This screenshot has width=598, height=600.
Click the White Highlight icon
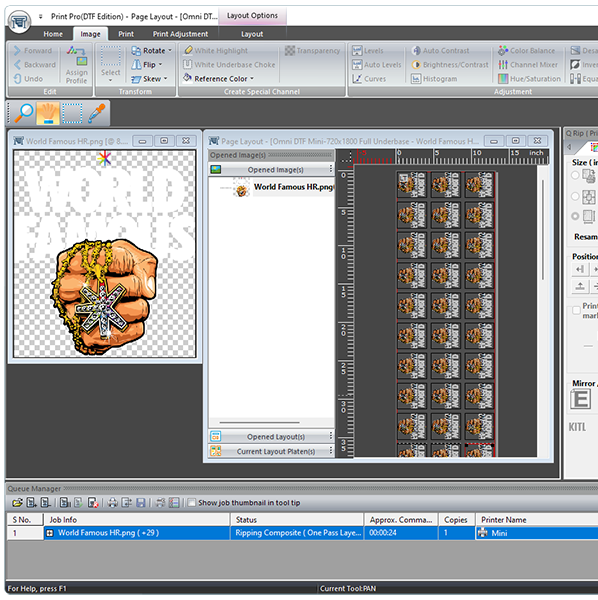tap(188, 50)
